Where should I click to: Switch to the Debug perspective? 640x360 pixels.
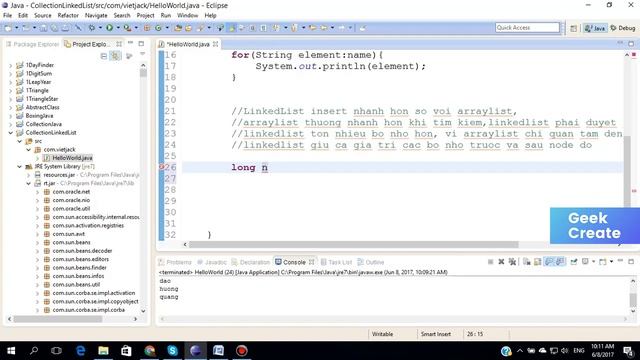click(x=623, y=28)
